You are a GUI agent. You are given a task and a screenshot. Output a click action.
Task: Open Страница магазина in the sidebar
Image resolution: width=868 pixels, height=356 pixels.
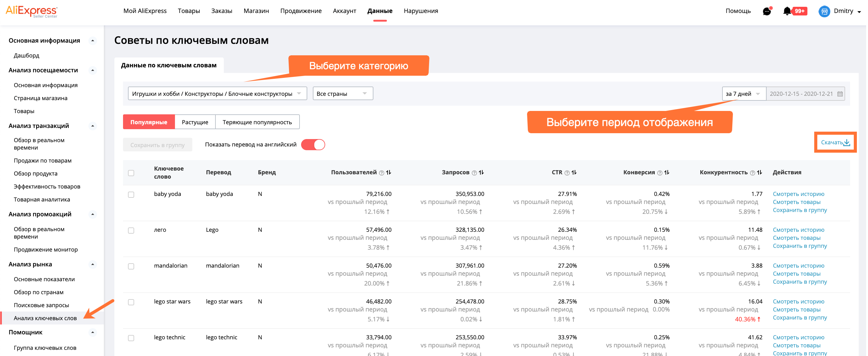[x=41, y=98]
